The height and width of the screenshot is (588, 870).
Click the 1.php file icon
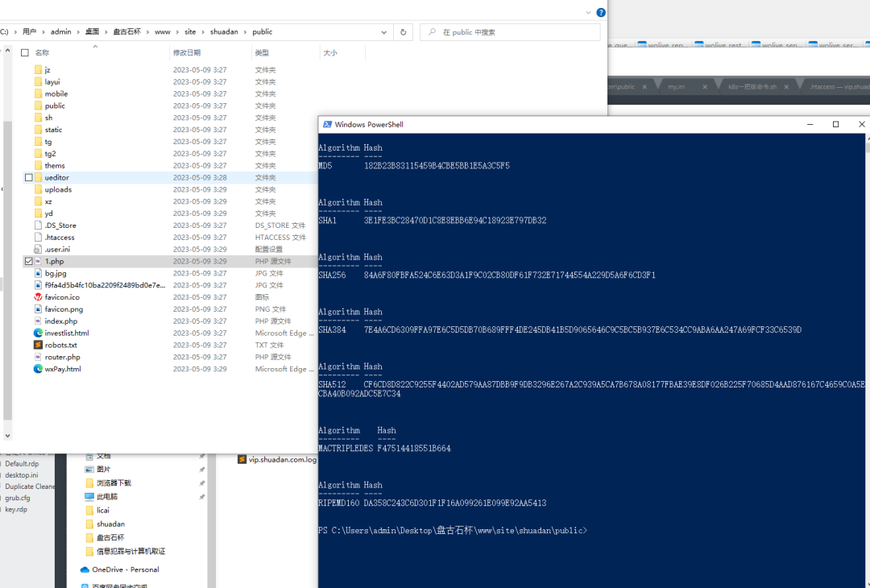[39, 261]
